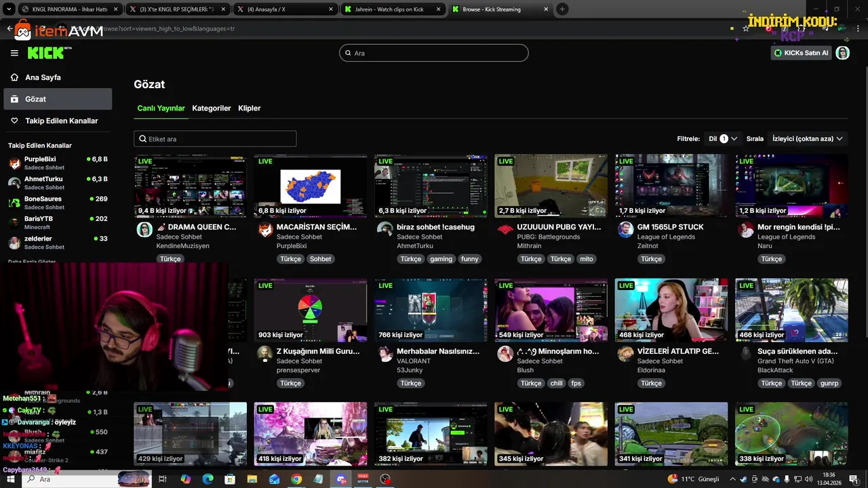Open Task View on the taskbar
Screen dimensions: 868x488
[163, 479]
